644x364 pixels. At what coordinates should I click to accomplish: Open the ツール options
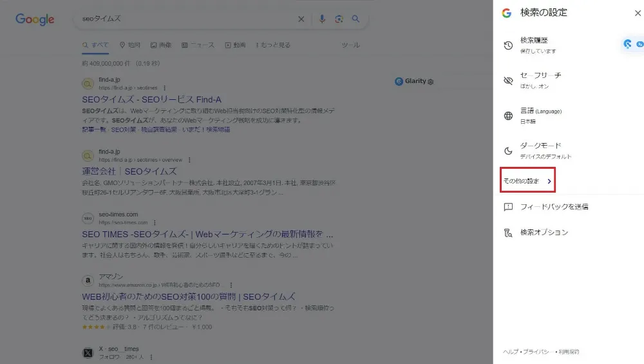click(x=350, y=45)
